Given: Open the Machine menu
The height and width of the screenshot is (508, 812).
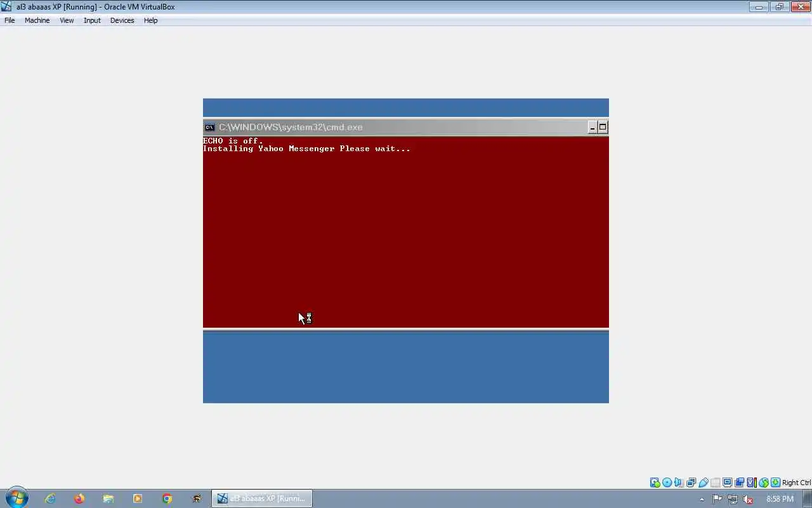Looking at the screenshot, I should click(37, 20).
